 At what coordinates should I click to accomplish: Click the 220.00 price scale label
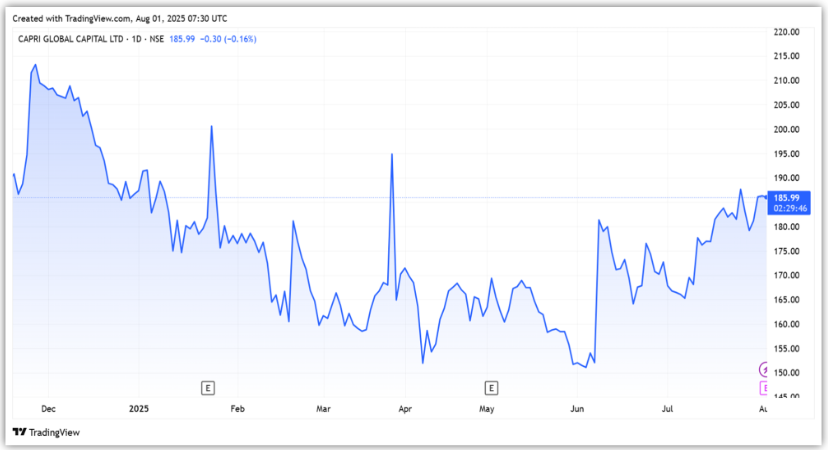pyautogui.click(x=786, y=32)
